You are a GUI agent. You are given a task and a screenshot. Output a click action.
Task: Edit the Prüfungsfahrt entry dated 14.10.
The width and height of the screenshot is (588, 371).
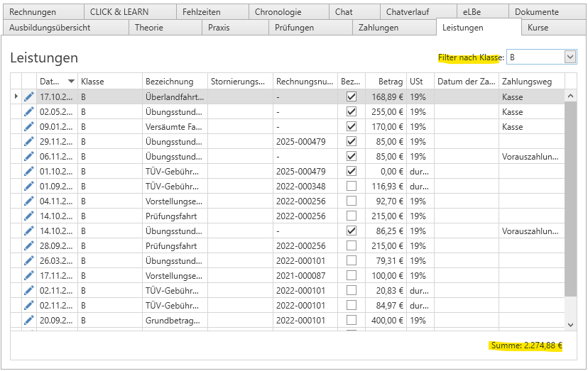pos(29,216)
